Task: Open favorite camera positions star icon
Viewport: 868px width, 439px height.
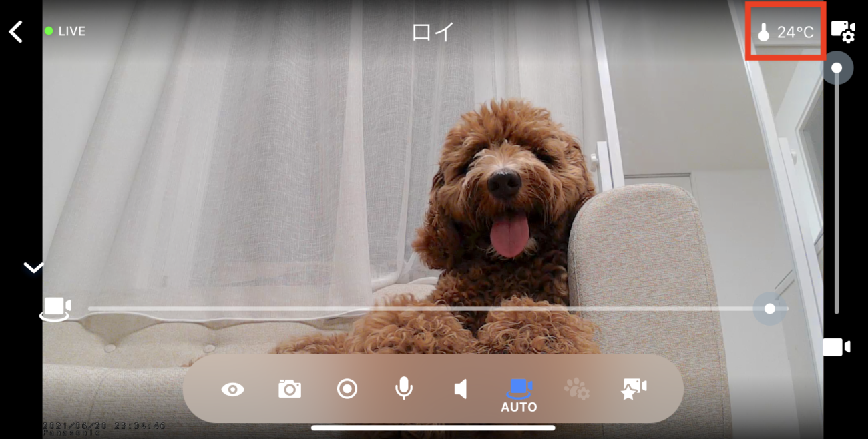Action: point(634,389)
